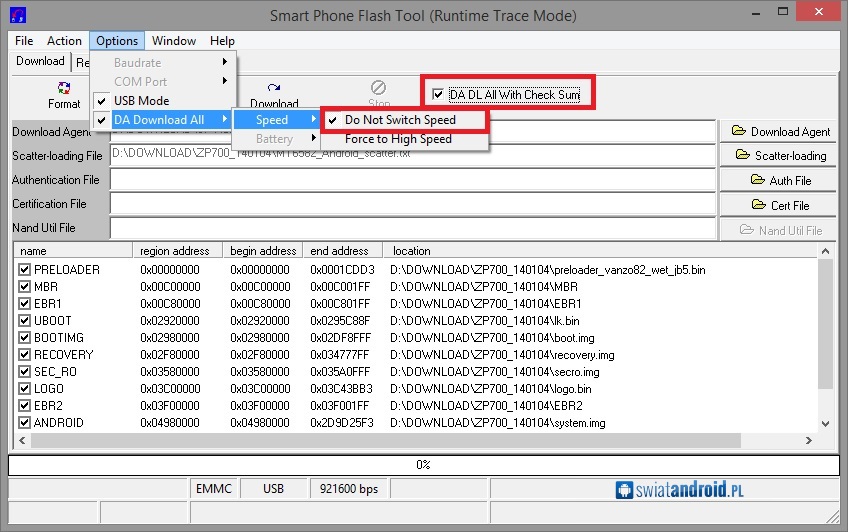Click the Cert File folder button
This screenshot has width=848, height=532.
[x=780, y=205]
